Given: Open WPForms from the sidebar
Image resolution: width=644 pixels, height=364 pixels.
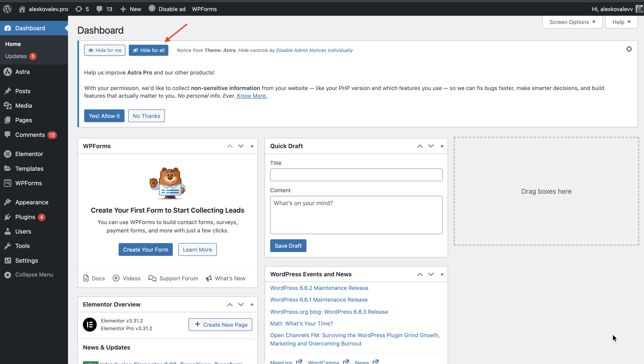Looking at the screenshot, I should coord(28,183).
